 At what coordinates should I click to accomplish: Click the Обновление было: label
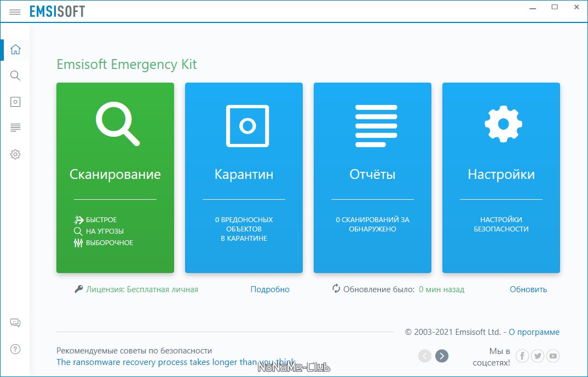click(x=379, y=289)
